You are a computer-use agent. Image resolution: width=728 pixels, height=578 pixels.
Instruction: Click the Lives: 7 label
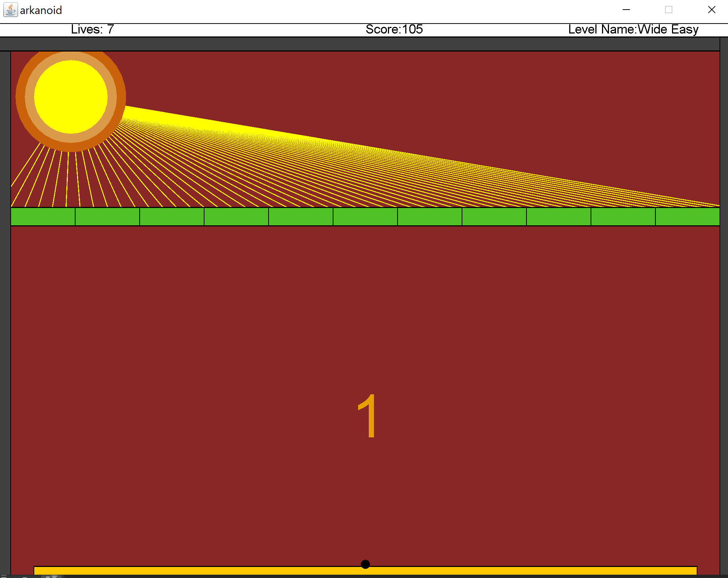92,29
